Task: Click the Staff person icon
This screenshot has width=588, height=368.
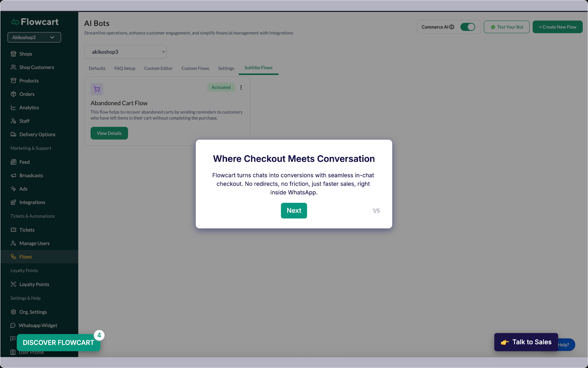Action: click(x=14, y=121)
